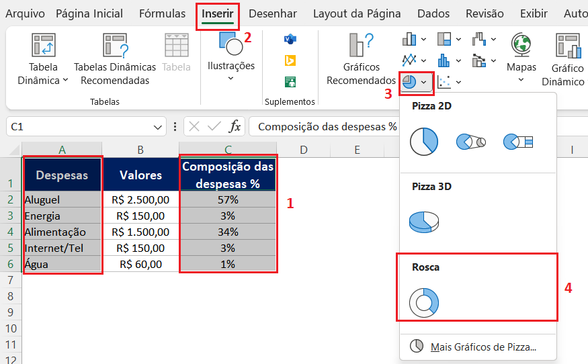The image size is (588, 364).
Task: Click inside the formula bar field
Action: (x=323, y=126)
